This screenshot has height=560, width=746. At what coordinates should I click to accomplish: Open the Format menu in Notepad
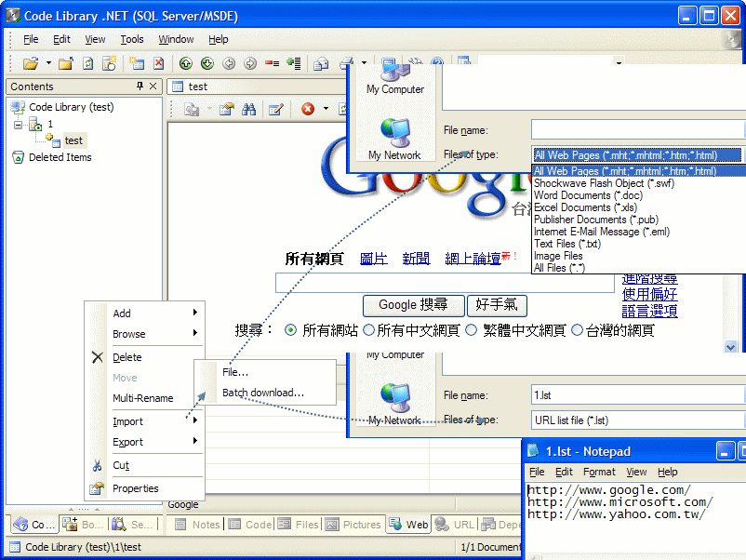[x=599, y=472]
